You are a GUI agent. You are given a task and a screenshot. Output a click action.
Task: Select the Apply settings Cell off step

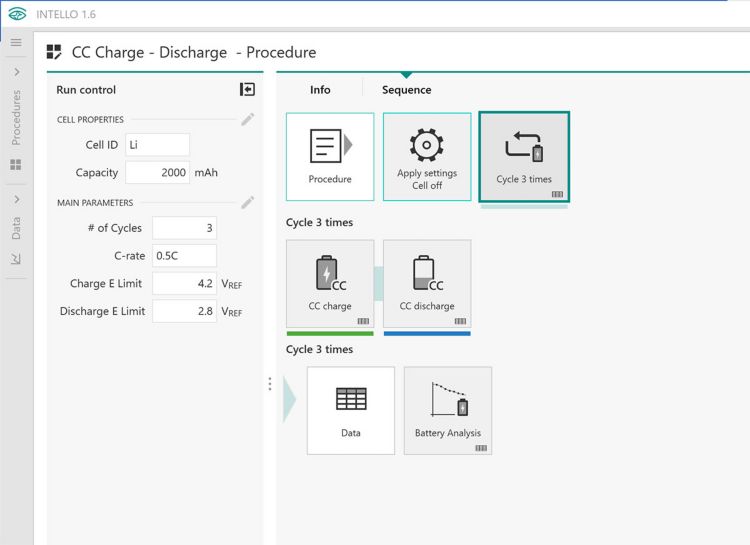click(427, 156)
